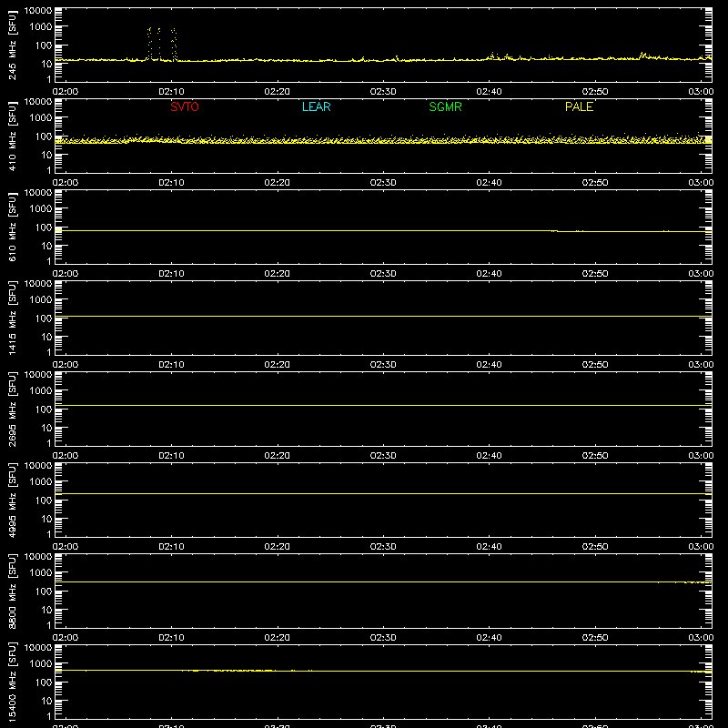
Task: Click the cyan LEAR station label
Action: [316, 106]
